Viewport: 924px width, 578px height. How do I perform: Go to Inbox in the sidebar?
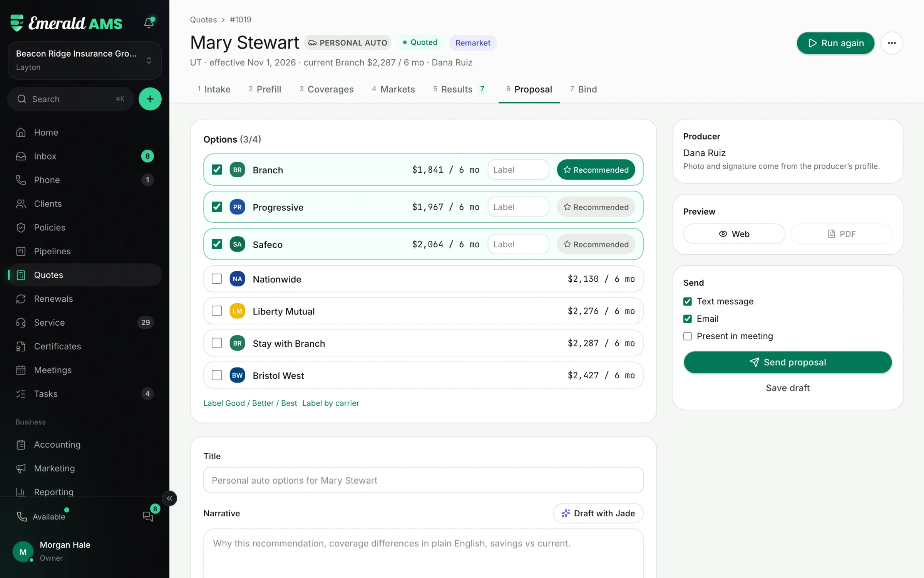tap(84, 156)
